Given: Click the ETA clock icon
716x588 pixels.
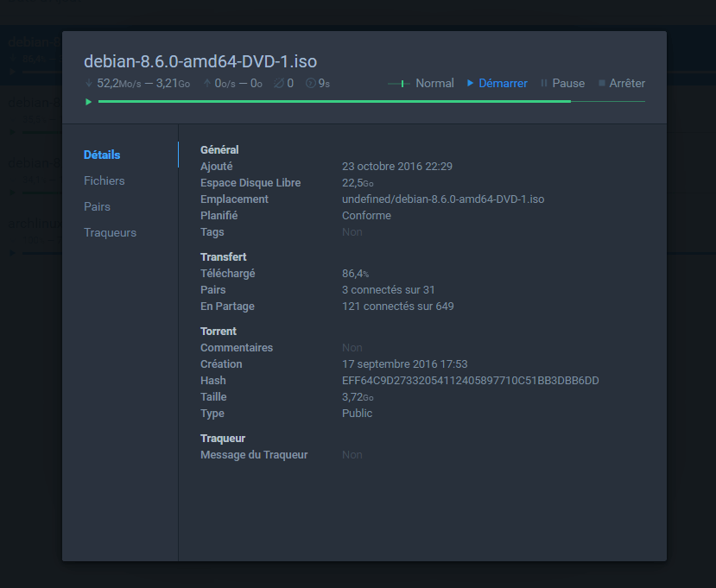Looking at the screenshot, I should [x=311, y=83].
